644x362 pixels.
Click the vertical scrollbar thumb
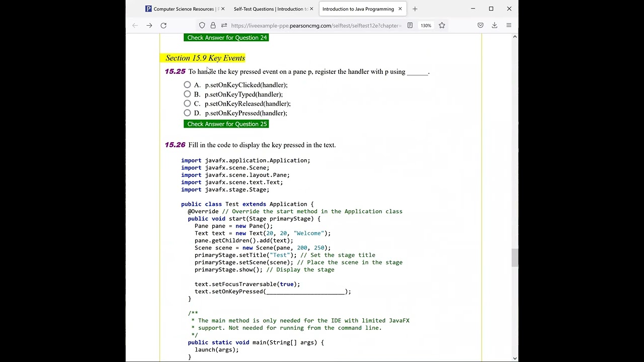(x=514, y=258)
